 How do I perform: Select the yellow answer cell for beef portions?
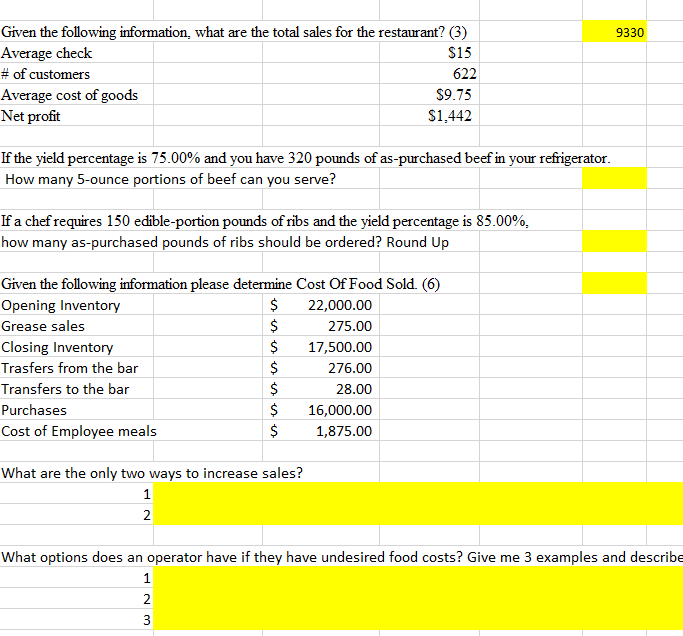614,179
